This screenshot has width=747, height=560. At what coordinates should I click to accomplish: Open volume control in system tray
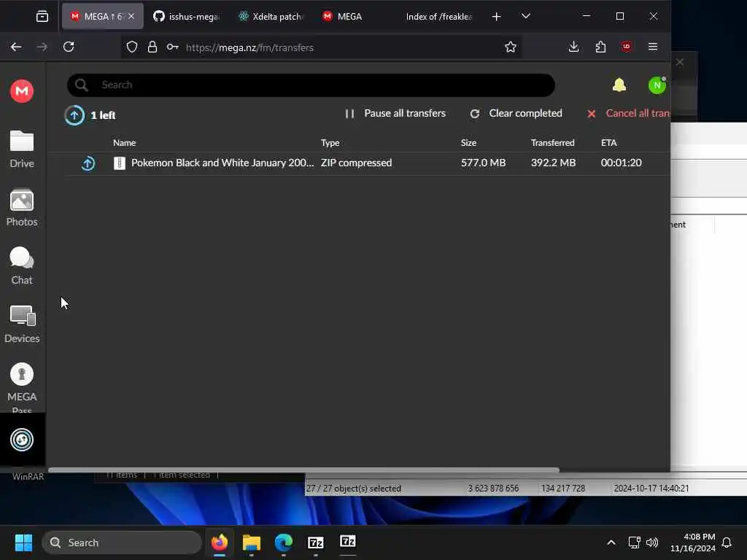[652, 542]
